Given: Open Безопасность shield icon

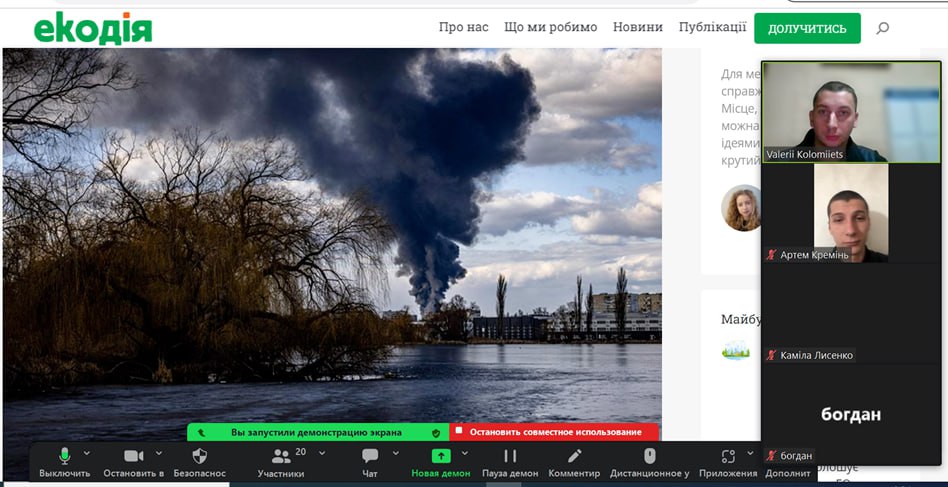Looking at the screenshot, I should point(200,456).
